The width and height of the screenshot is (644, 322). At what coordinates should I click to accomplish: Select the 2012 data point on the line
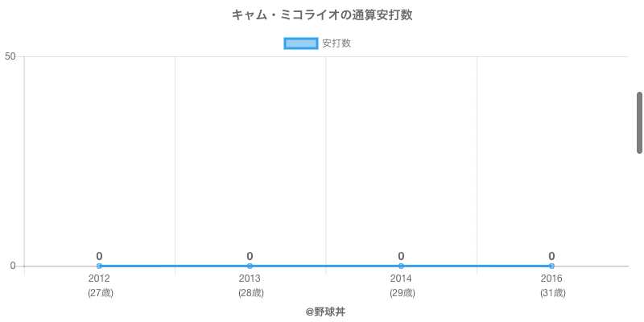coord(99,266)
